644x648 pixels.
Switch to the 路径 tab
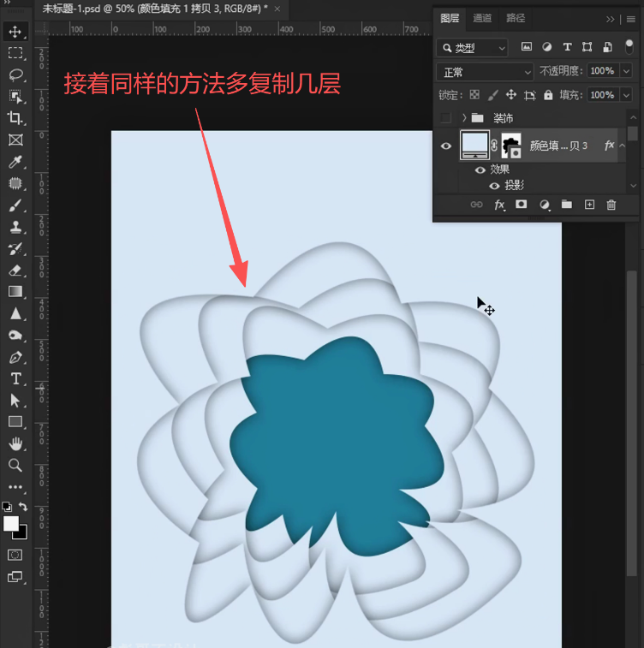tap(516, 18)
